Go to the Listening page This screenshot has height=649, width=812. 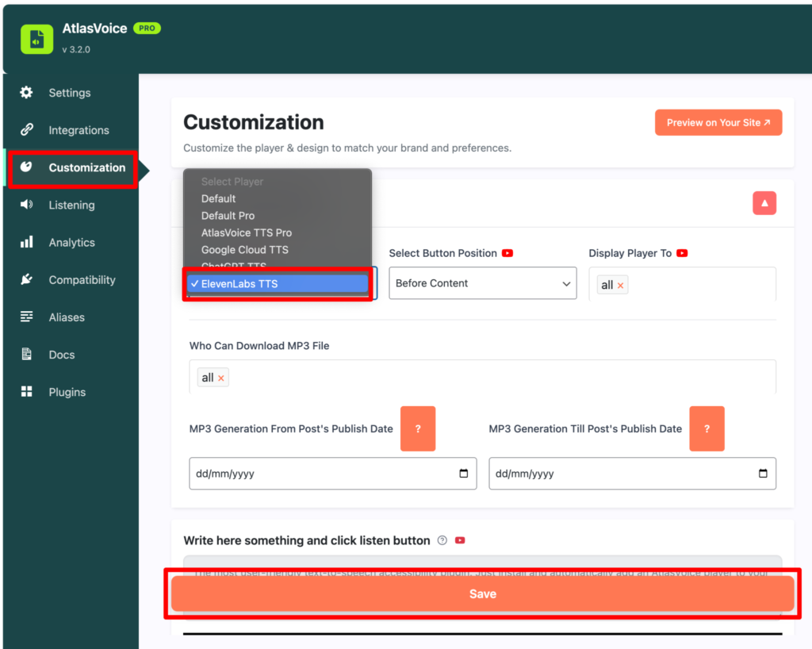pyautogui.click(x=72, y=205)
